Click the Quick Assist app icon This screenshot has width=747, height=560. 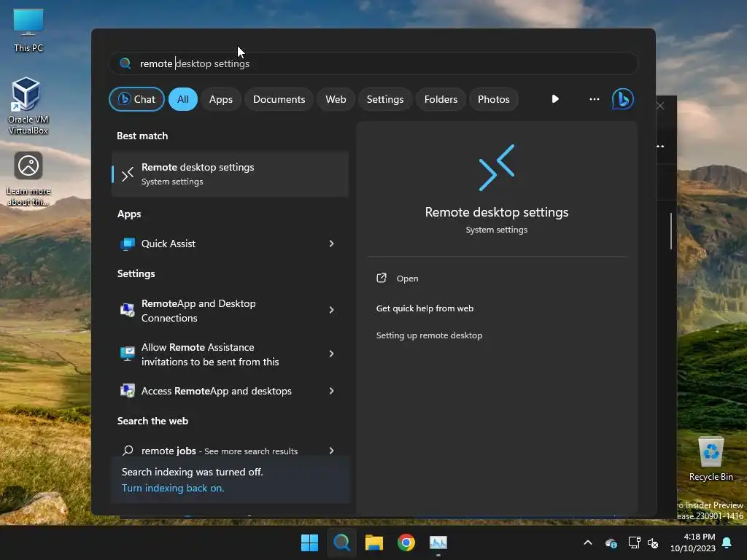click(127, 244)
